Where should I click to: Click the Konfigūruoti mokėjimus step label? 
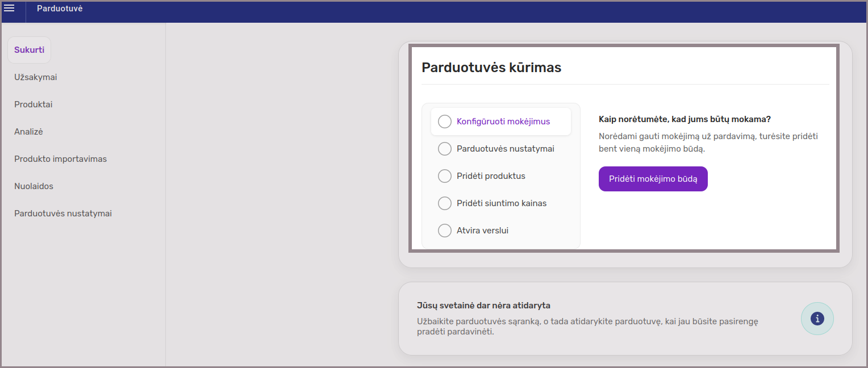click(503, 122)
